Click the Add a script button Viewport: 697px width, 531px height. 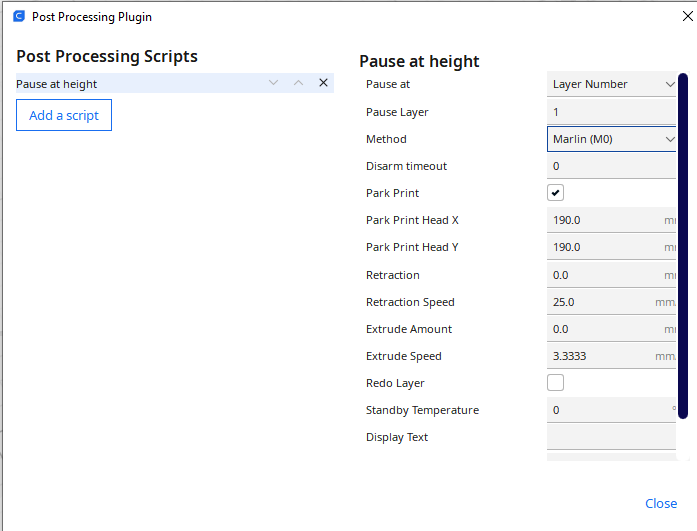point(64,115)
